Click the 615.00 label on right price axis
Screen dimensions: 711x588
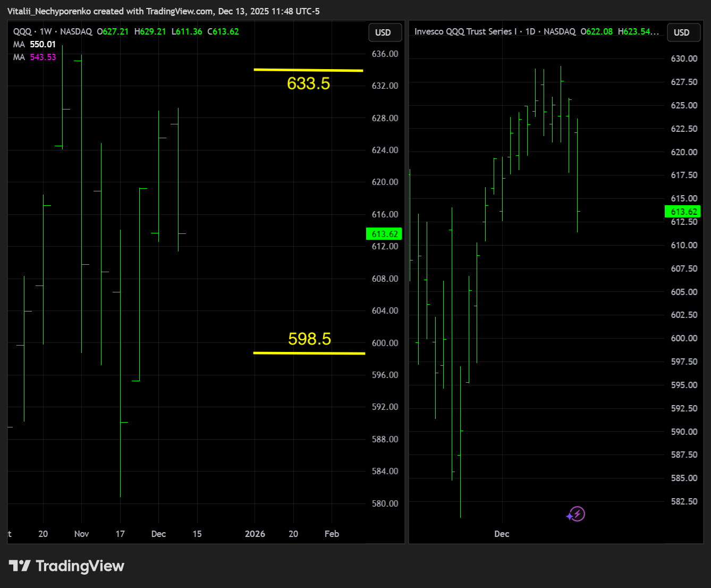click(x=684, y=198)
